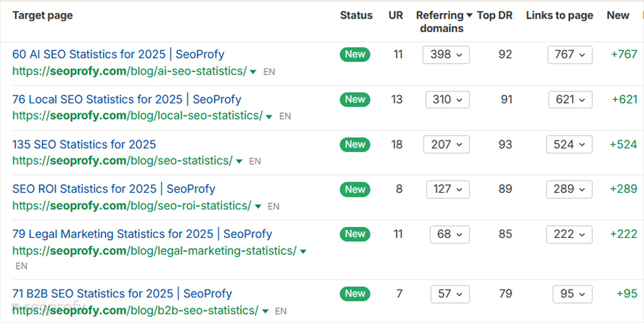Screen dimensions: 644x323
Task: Expand the 767 links to page dropdown
Action: [569, 54]
